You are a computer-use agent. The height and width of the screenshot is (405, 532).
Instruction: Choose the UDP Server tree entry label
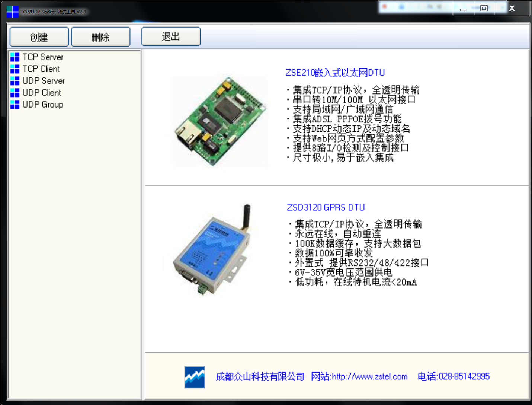(44, 81)
